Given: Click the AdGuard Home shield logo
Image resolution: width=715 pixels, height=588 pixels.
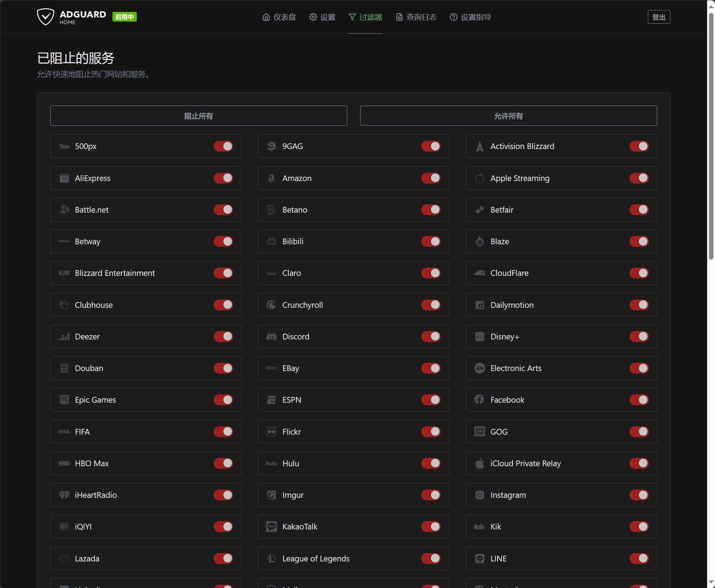Looking at the screenshot, I should click(46, 17).
